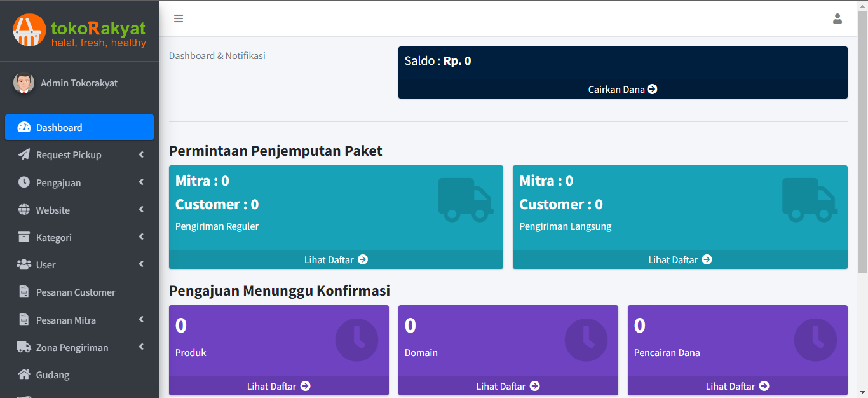Screen dimensions: 868x398
Task: Open the Website menu item
Action: [53, 210]
